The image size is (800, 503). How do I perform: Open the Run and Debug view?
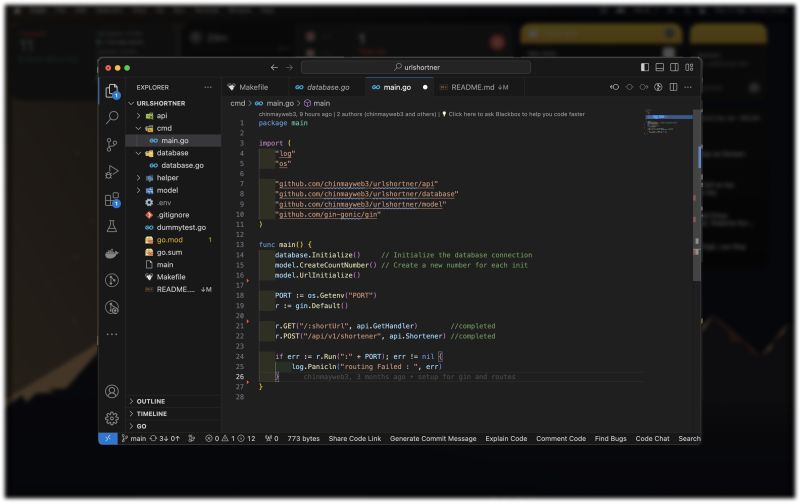[x=112, y=172]
